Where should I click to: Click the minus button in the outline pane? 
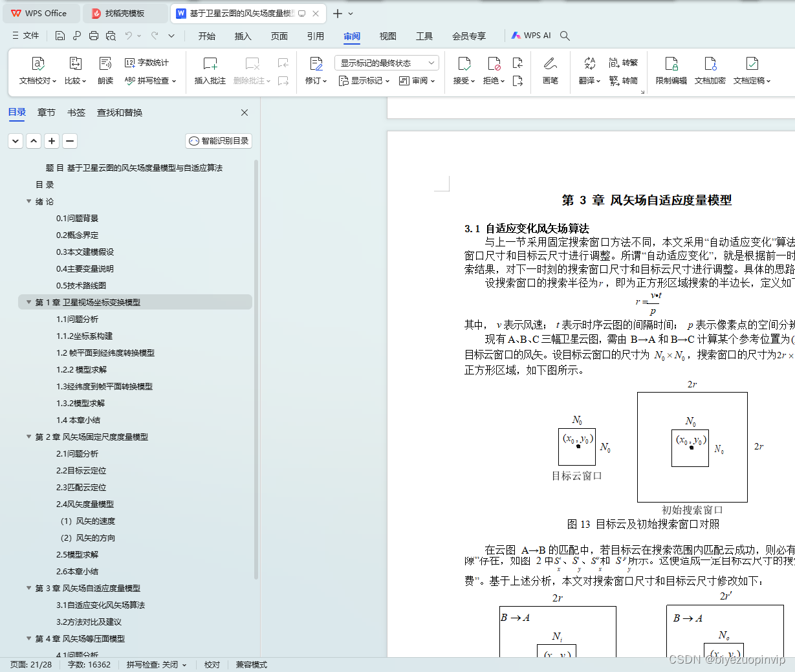click(71, 140)
